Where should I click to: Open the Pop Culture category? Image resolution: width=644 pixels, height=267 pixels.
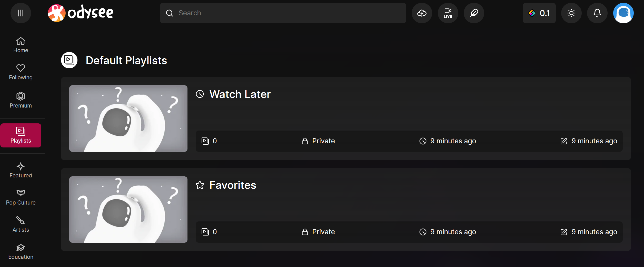coord(21,197)
